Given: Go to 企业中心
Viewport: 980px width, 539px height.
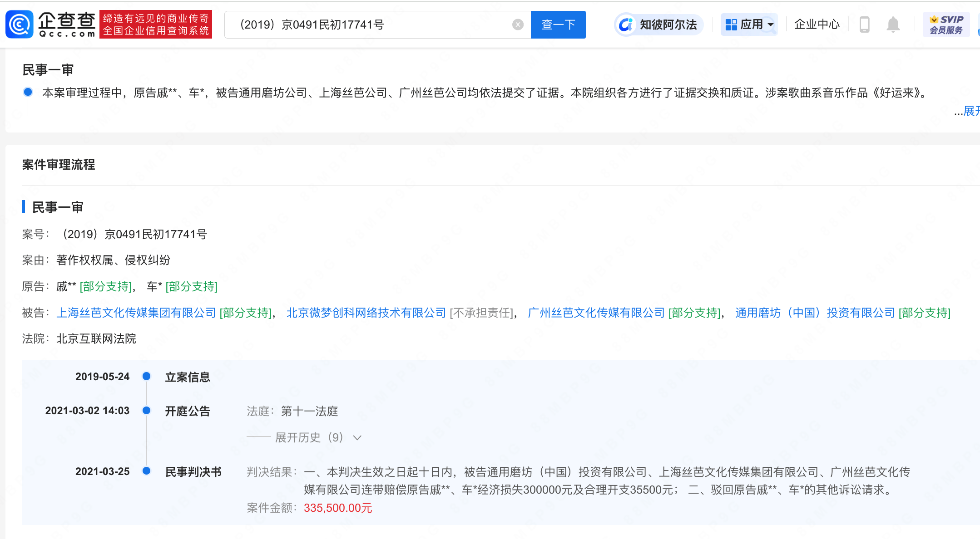Looking at the screenshot, I should tap(817, 24).
